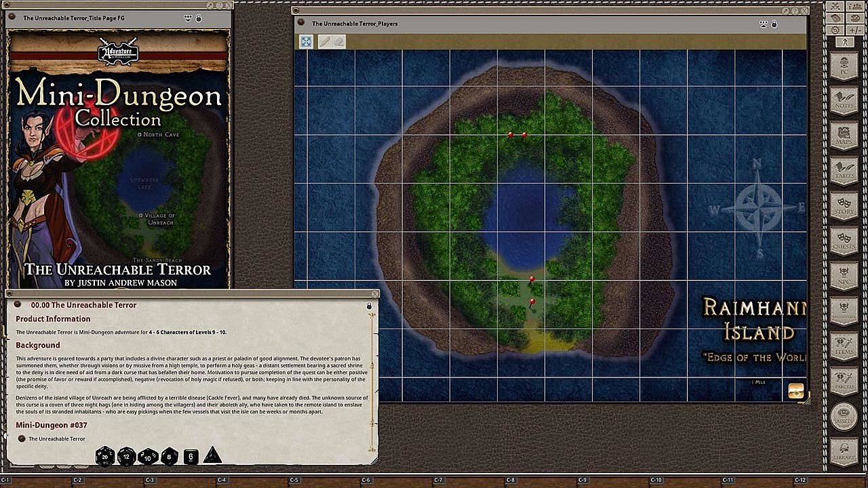
Task: Open the Modifiers plus-minus icon
Action: coord(855,30)
